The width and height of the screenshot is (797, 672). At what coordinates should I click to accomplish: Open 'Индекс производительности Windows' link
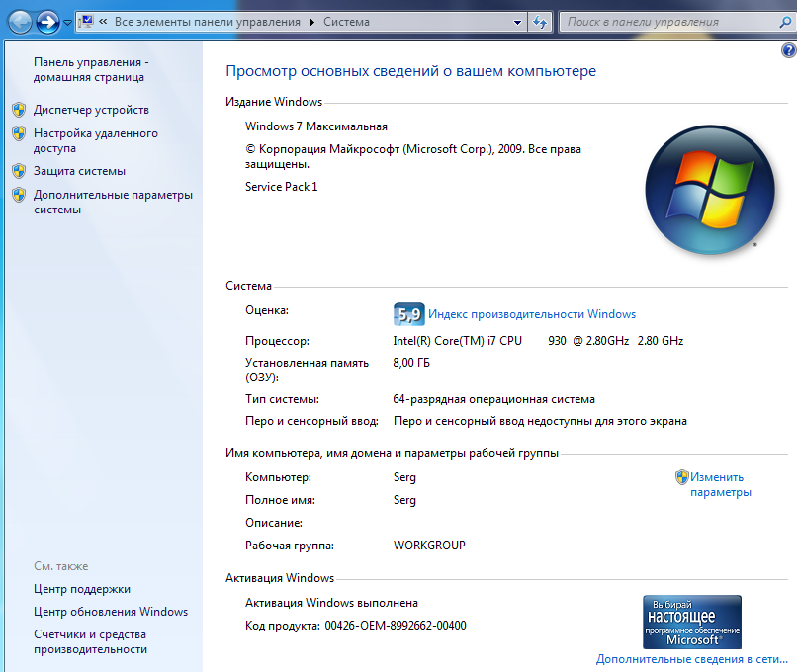pos(532,314)
